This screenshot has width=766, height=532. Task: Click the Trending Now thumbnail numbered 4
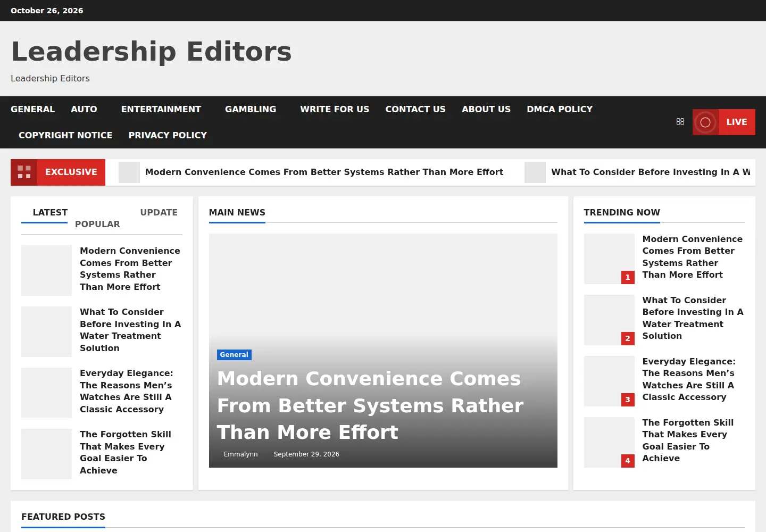tap(609, 442)
